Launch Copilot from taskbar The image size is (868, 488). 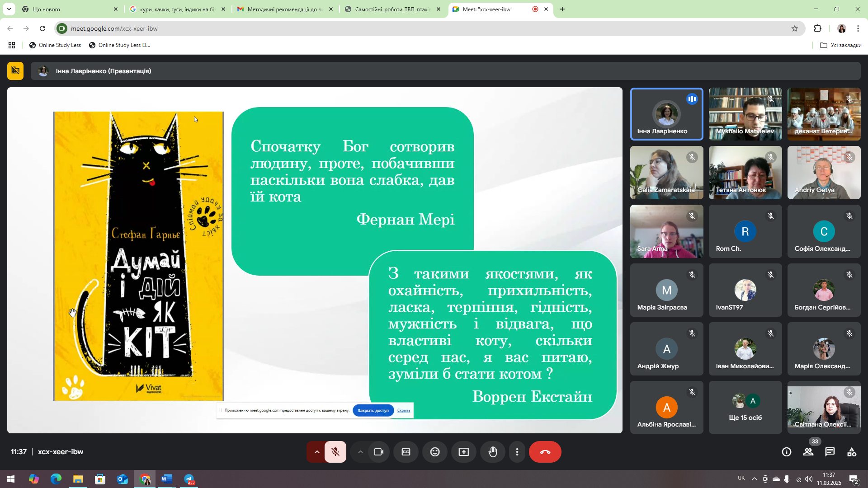(34, 479)
